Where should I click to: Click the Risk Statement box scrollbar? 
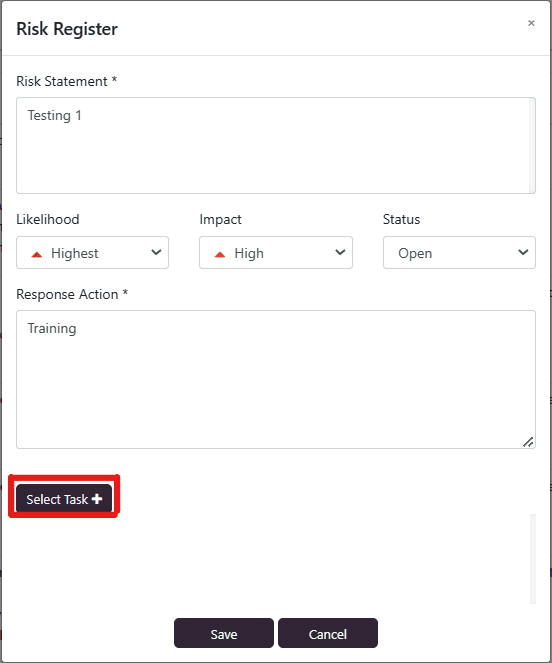pos(532,145)
